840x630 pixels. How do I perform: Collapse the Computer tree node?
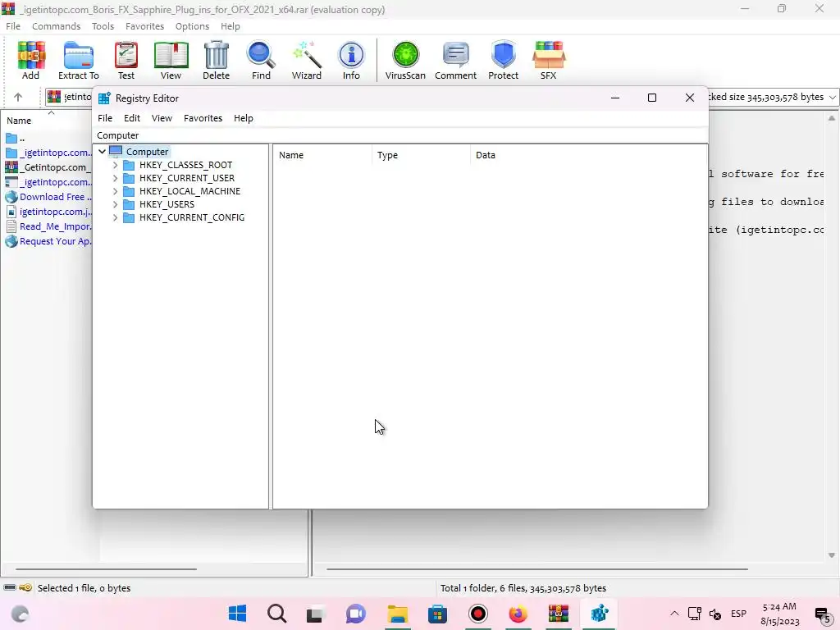[102, 152]
